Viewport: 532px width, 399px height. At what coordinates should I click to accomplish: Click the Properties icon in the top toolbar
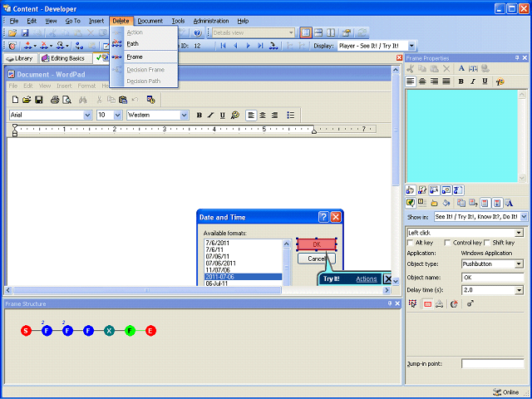[346, 33]
